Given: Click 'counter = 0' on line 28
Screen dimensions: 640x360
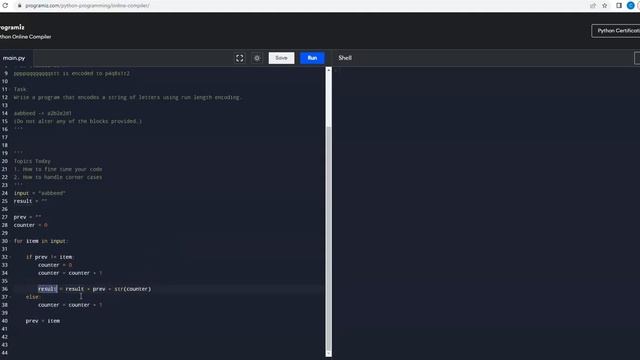Looking at the screenshot, I should 31,225.
